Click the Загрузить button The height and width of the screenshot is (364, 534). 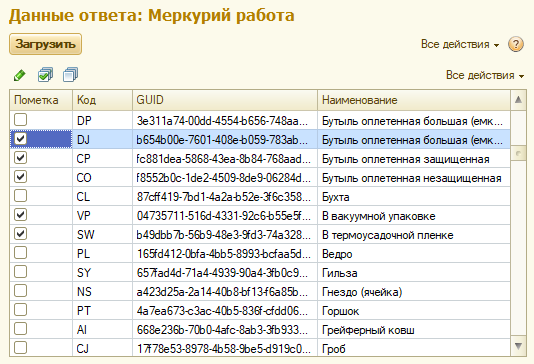click(45, 44)
